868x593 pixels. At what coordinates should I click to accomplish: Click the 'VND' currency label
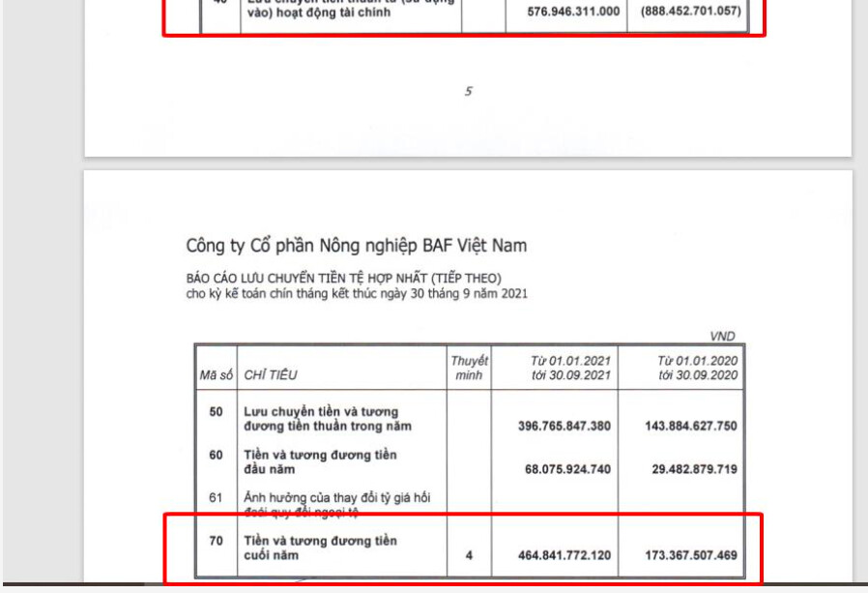point(722,337)
